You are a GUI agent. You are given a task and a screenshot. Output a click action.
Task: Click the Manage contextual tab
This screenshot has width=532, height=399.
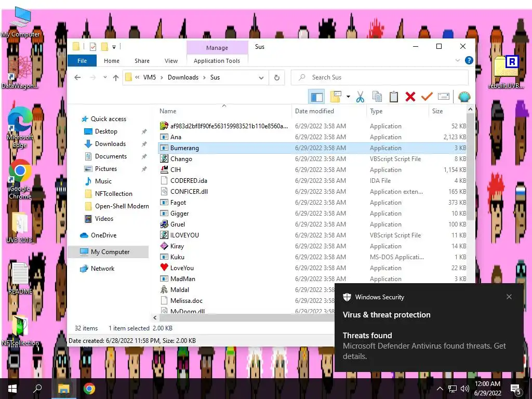click(217, 48)
